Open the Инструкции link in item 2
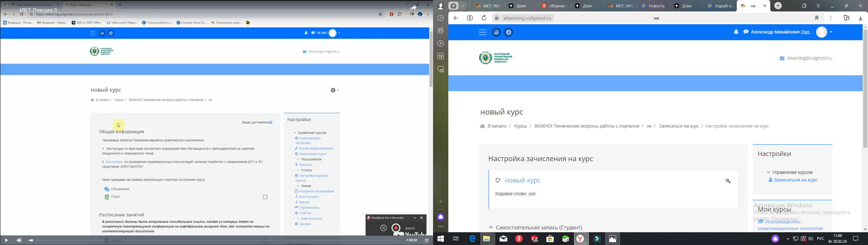Image resolution: width=868 pixels, height=245 pixels. pyautogui.click(x=114, y=162)
